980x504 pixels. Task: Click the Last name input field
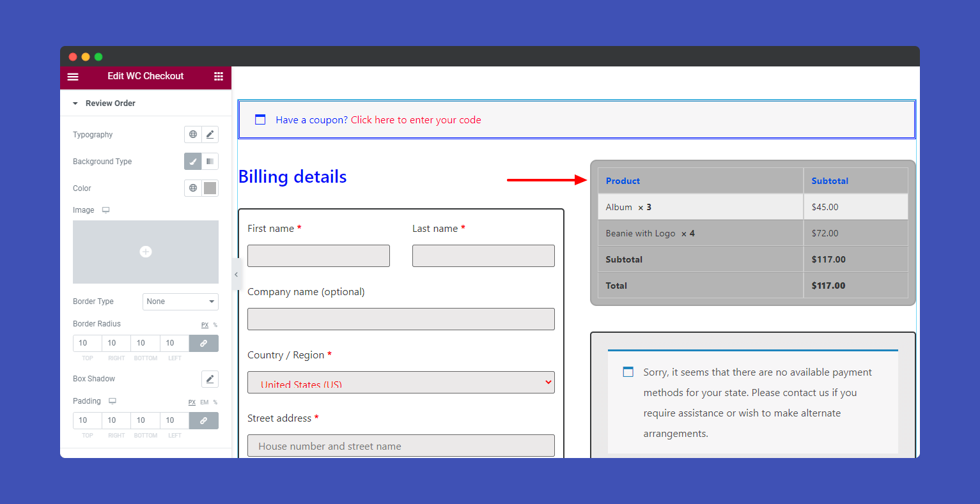click(483, 256)
